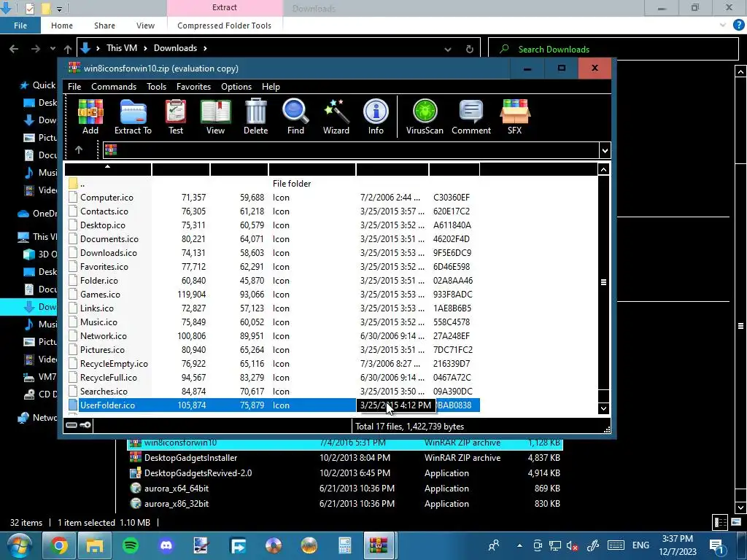Screen dimensions: 747x560
Task: Select OneDrive in Explorer sidebar
Action: [37, 214]
